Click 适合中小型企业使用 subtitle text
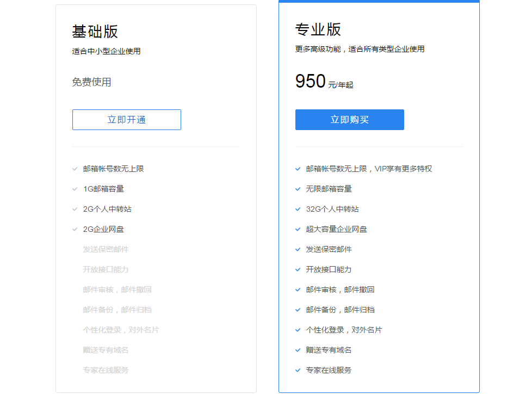This screenshot has height=394, width=532. (x=106, y=51)
